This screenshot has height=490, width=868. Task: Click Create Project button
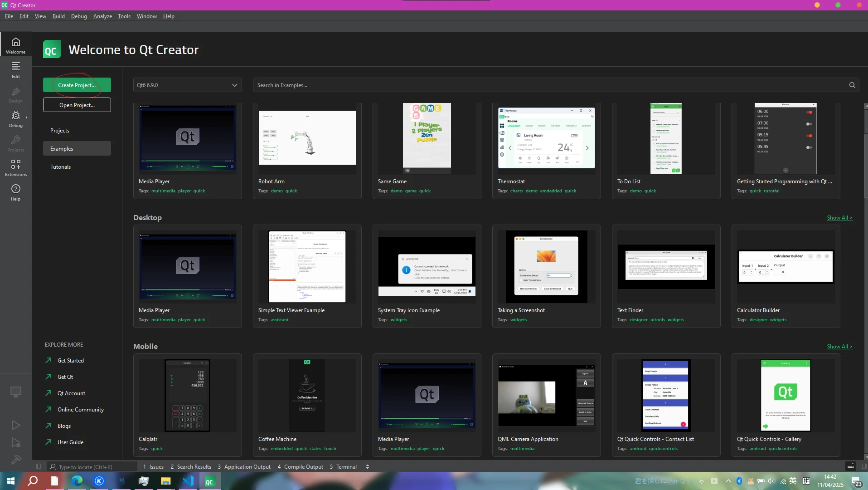click(x=77, y=85)
